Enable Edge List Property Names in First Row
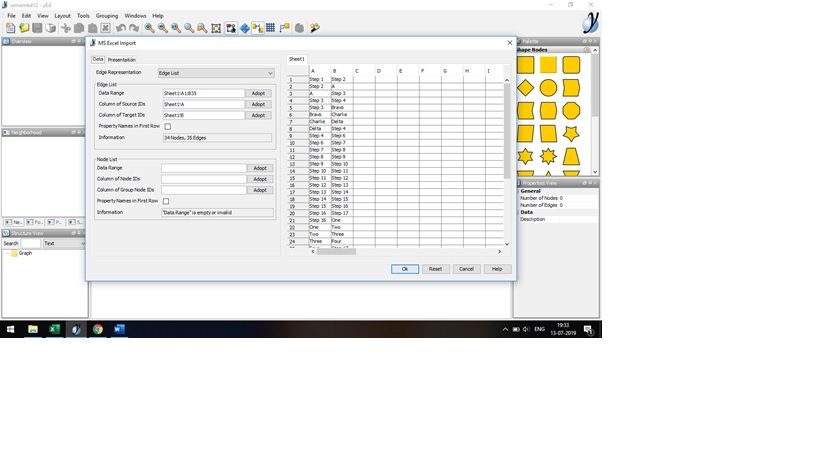 167,126
